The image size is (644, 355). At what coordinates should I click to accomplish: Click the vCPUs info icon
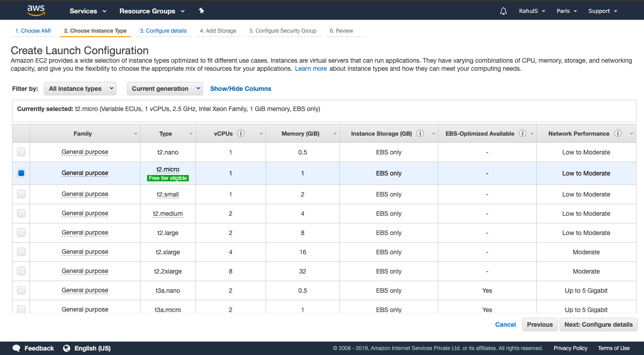[241, 133]
